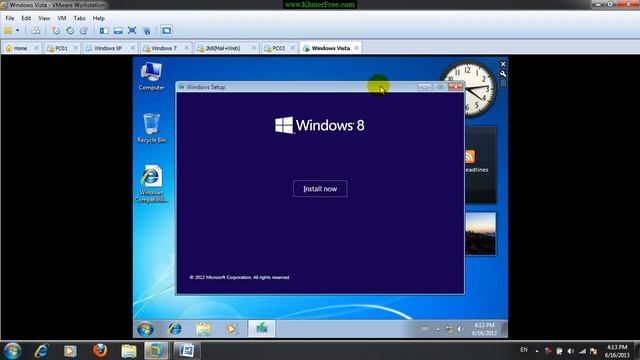Click the Unity mode toolbar icon

(147, 31)
